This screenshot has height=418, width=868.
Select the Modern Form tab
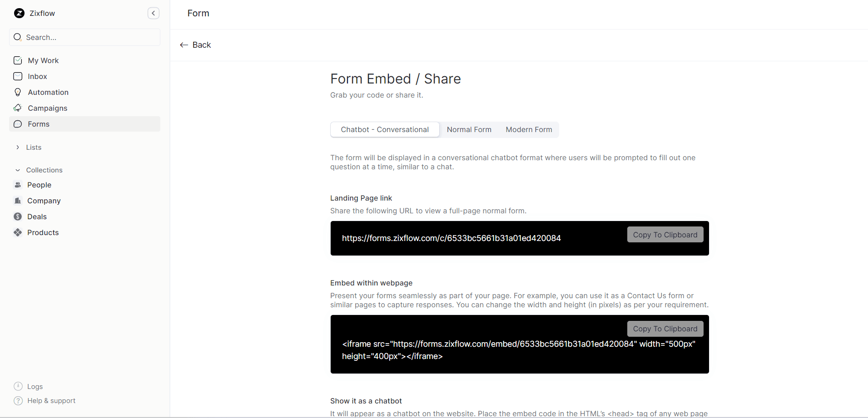click(x=529, y=129)
